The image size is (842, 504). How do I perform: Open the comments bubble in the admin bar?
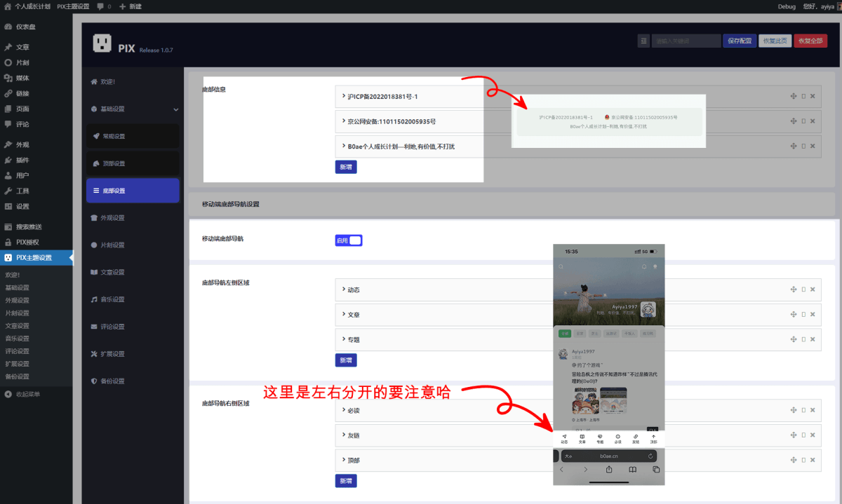click(x=103, y=6)
